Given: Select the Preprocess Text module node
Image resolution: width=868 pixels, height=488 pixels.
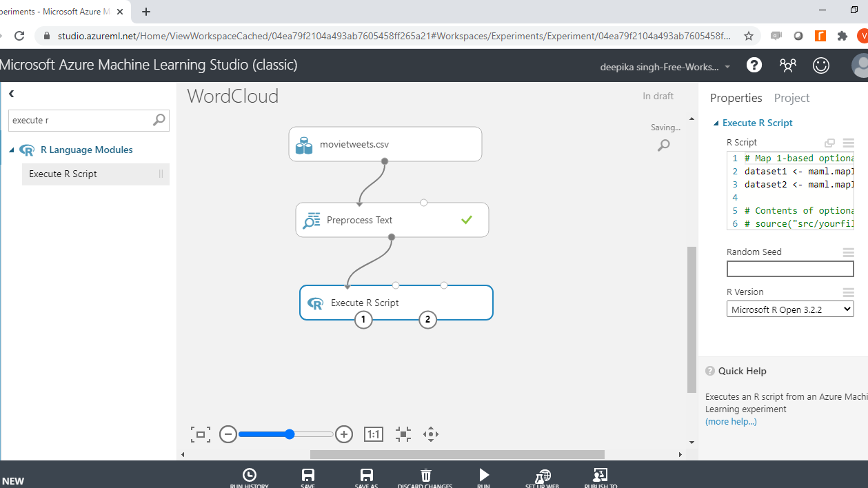Looking at the screenshot, I should (x=392, y=220).
